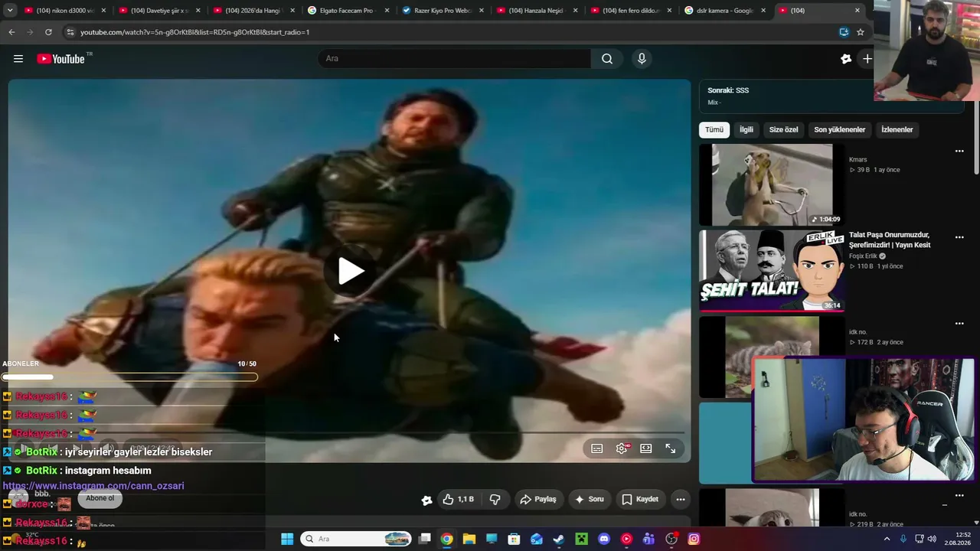The height and width of the screenshot is (551, 980).
Task: Select the İlgili filter chip
Action: pyautogui.click(x=746, y=130)
